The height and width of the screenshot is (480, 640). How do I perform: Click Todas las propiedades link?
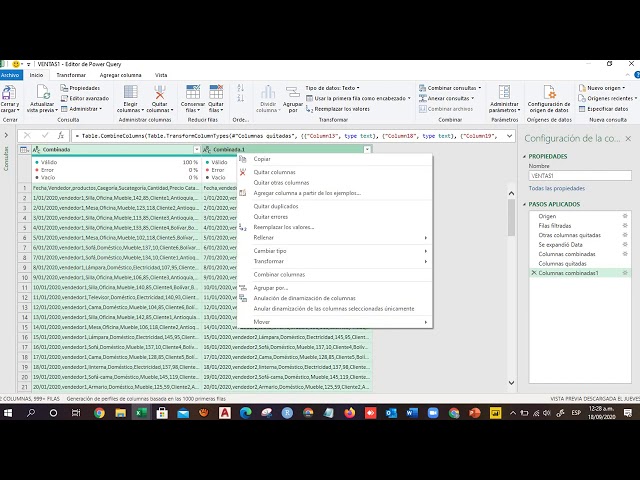557,188
